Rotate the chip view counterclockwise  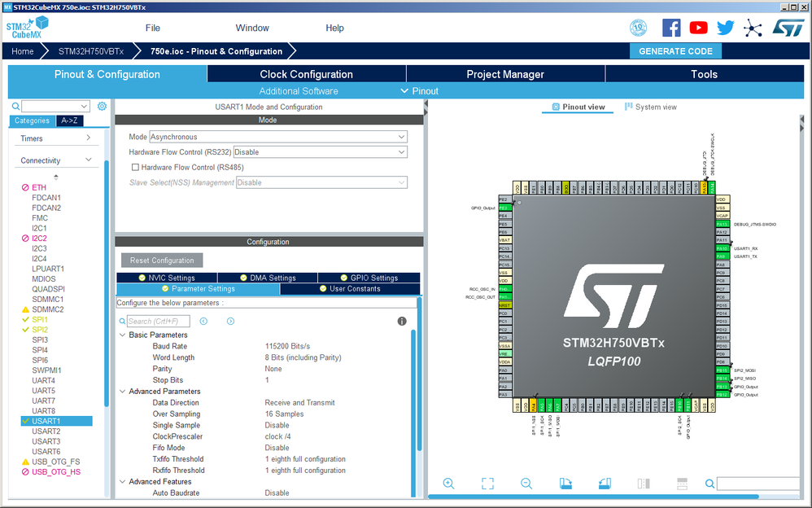tap(605, 484)
